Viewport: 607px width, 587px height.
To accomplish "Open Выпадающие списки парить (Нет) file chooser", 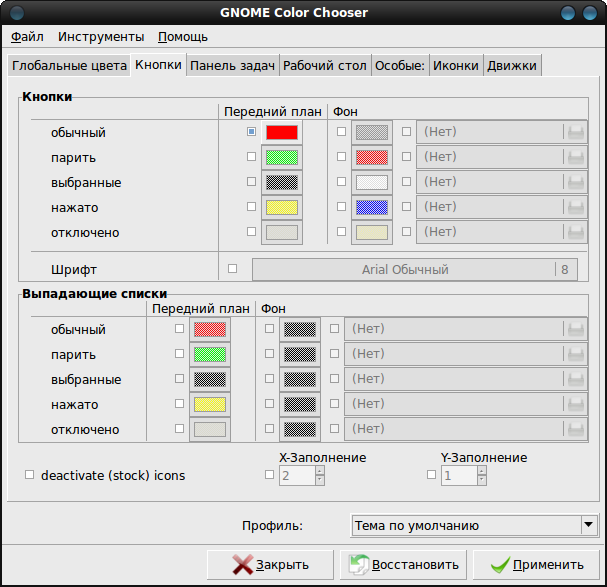I will [466, 354].
